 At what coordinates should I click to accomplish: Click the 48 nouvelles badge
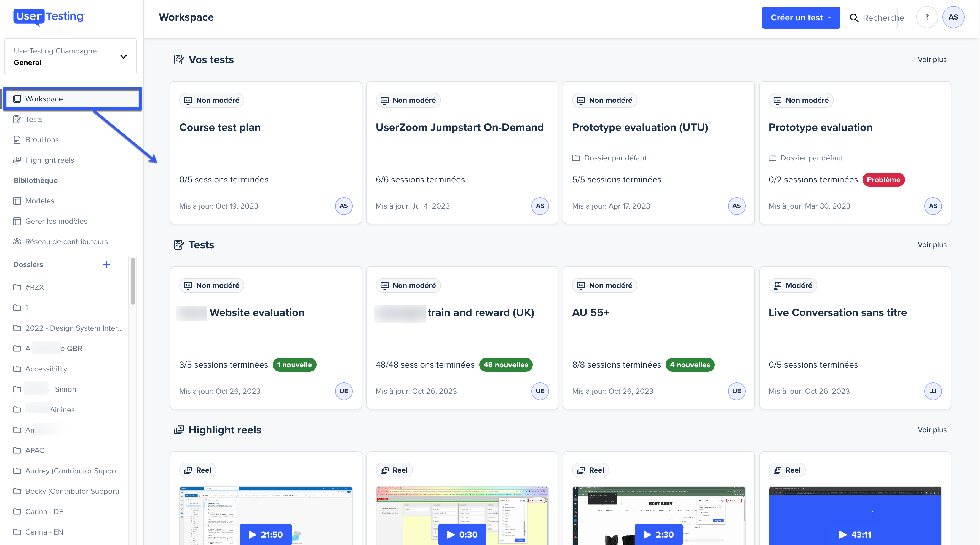506,365
